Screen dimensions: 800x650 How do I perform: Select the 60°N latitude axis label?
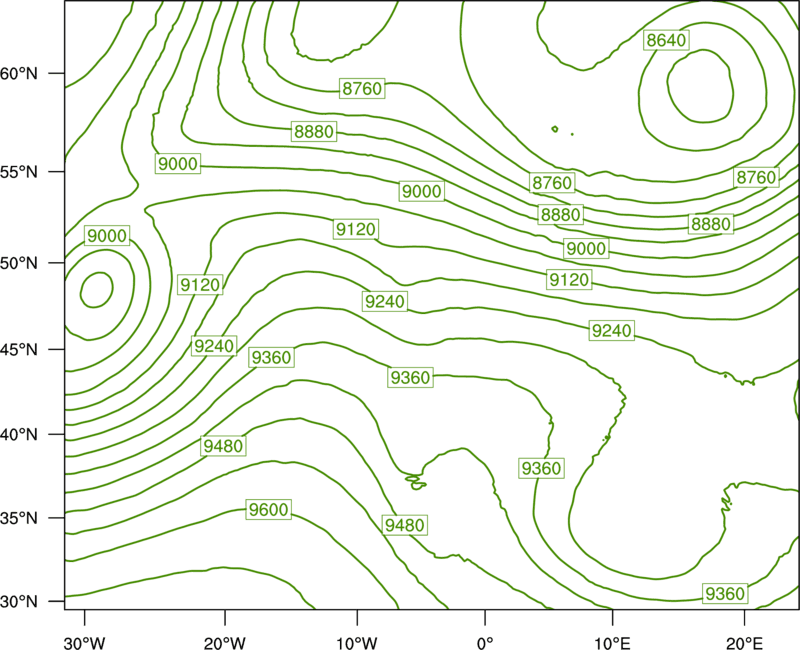click(x=18, y=74)
